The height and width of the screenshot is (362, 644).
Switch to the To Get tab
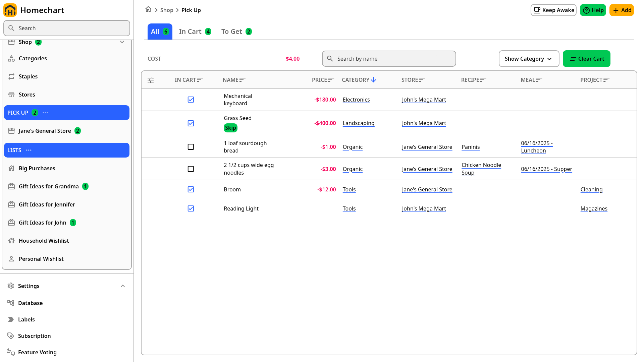click(236, 32)
